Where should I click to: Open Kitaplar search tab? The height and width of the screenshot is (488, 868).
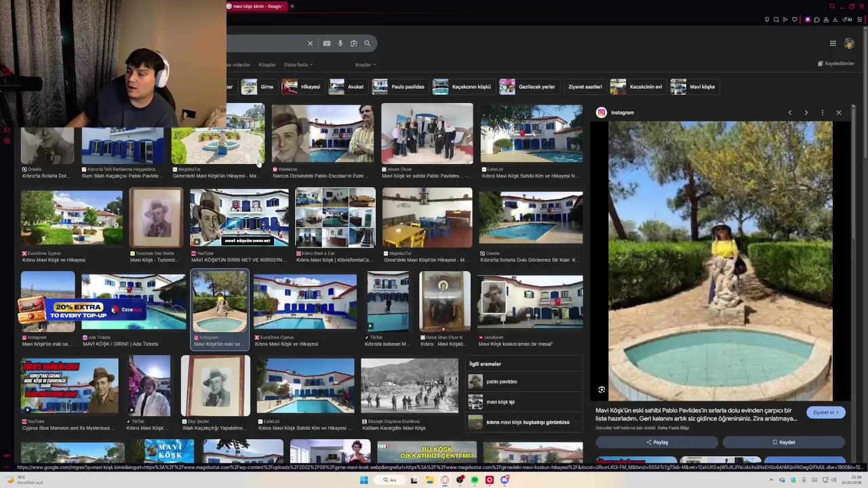point(267,65)
